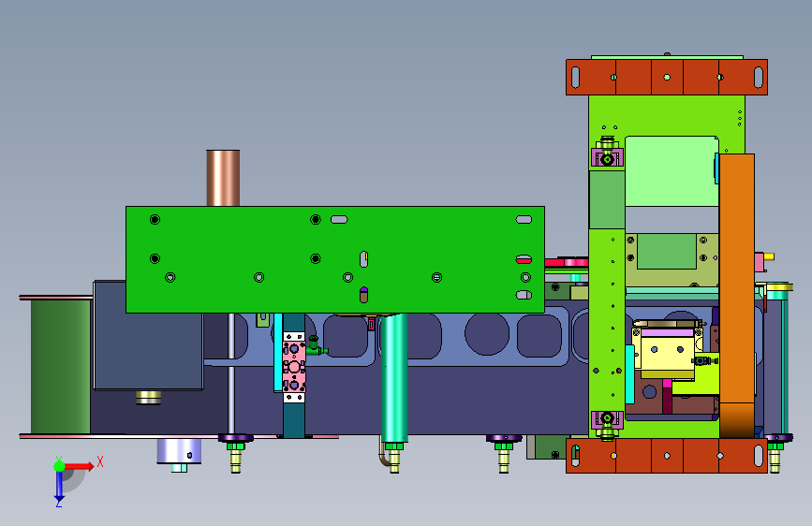Pick the tall orange vertical bar

click(x=736, y=295)
